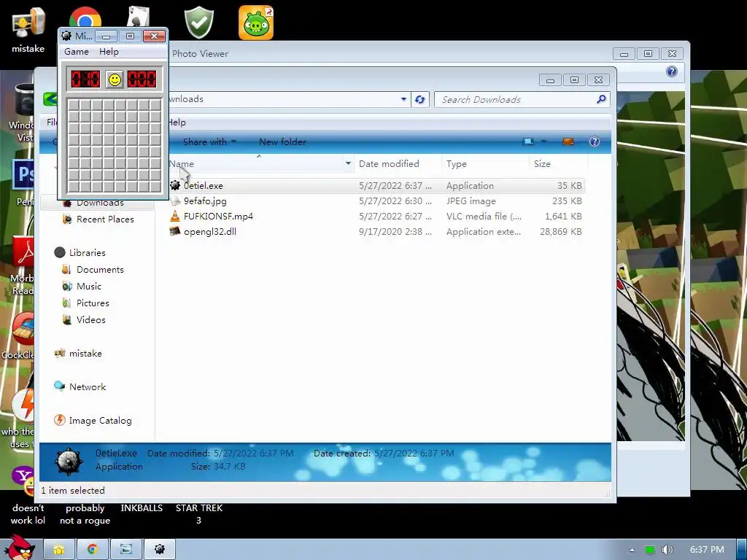
Task: Open the Share with dropdown
Action: point(209,141)
